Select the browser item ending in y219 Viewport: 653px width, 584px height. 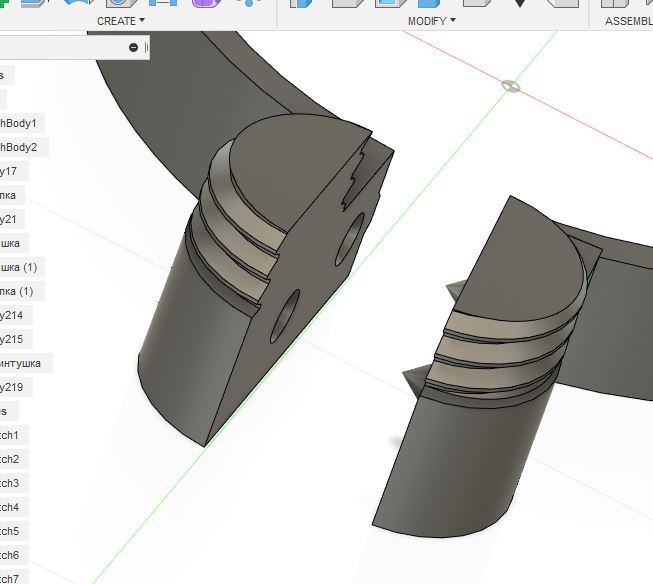click(x=12, y=387)
